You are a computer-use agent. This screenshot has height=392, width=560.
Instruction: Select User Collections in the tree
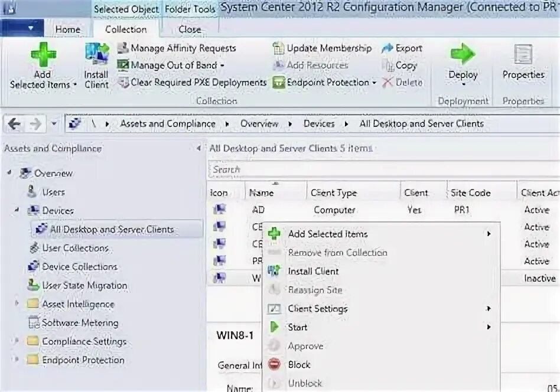tap(76, 248)
